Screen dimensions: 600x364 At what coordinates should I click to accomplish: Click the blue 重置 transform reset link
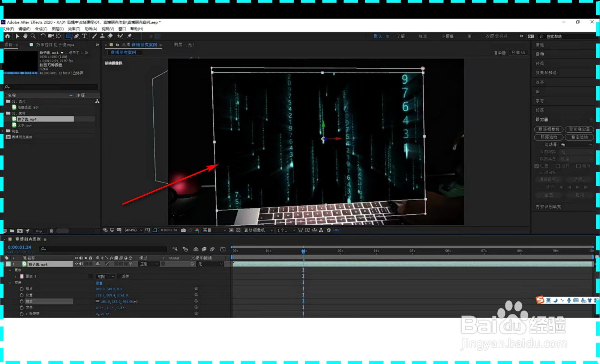point(99,283)
